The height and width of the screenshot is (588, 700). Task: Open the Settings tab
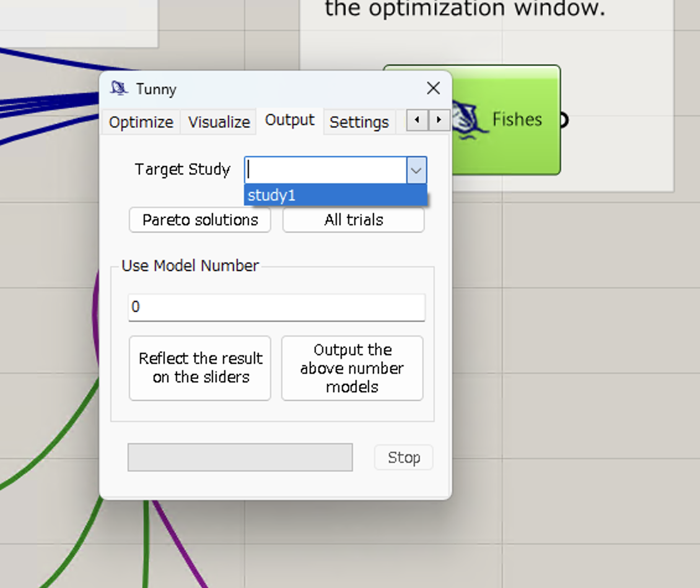point(359,122)
